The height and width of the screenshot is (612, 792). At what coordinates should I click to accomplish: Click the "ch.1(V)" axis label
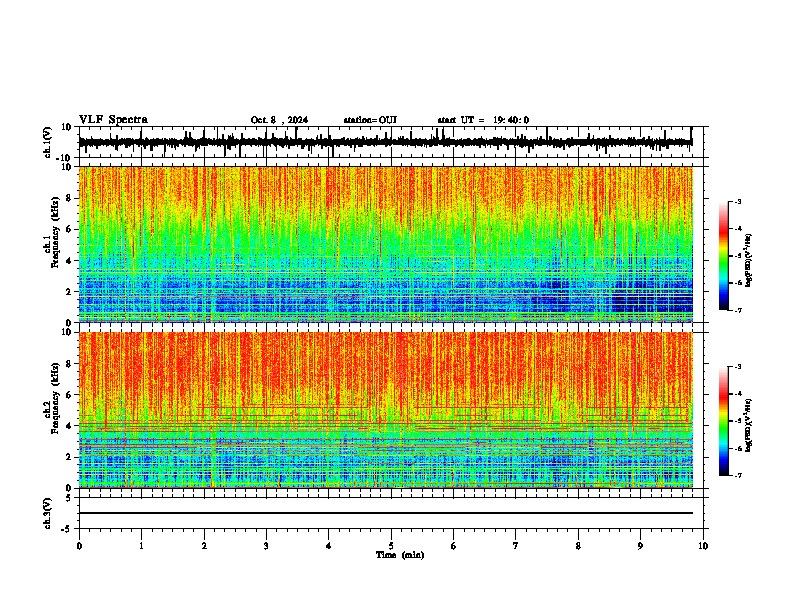pyautogui.click(x=48, y=142)
